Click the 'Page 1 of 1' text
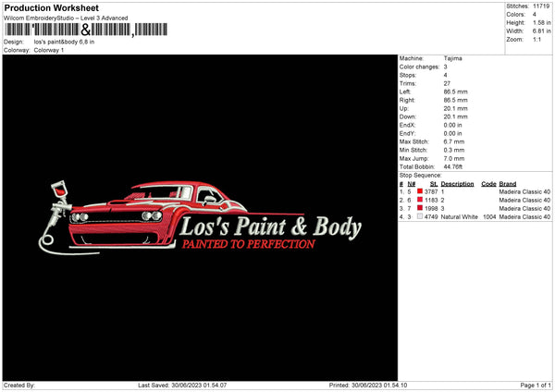The width and height of the screenshot is (555, 392). [x=536, y=386]
